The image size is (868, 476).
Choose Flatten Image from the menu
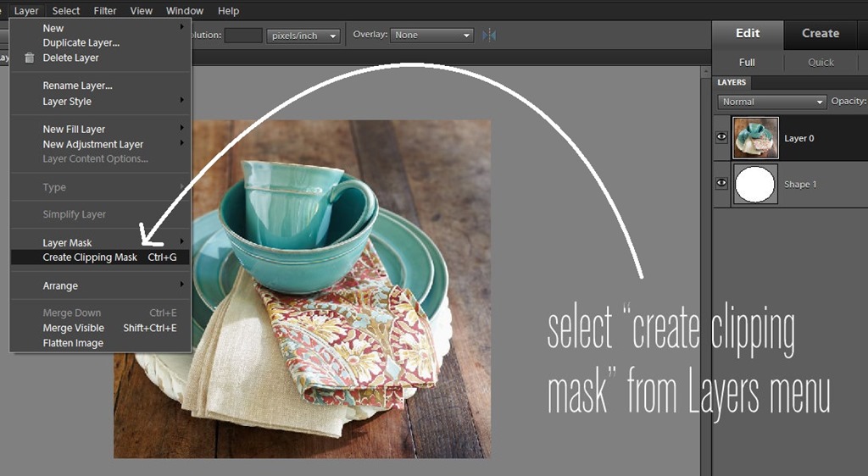coord(73,343)
